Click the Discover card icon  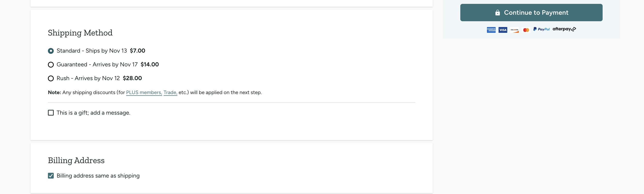[x=514, y=30]
